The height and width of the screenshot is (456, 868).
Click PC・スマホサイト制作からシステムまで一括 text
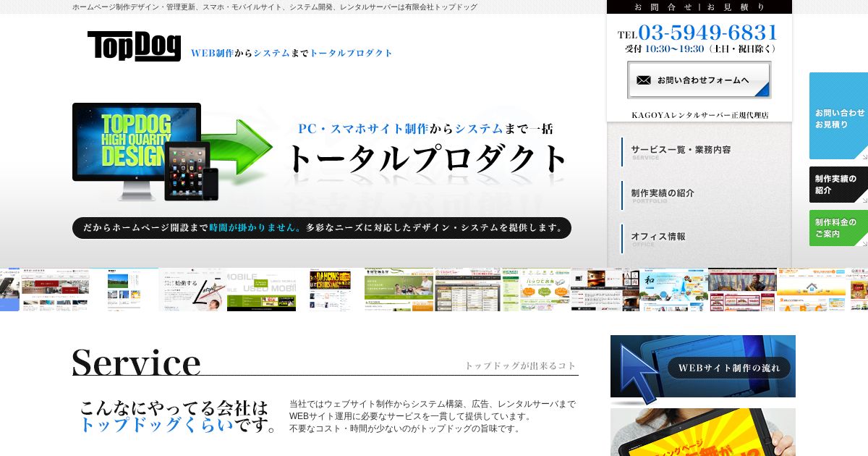pos(425,129)
